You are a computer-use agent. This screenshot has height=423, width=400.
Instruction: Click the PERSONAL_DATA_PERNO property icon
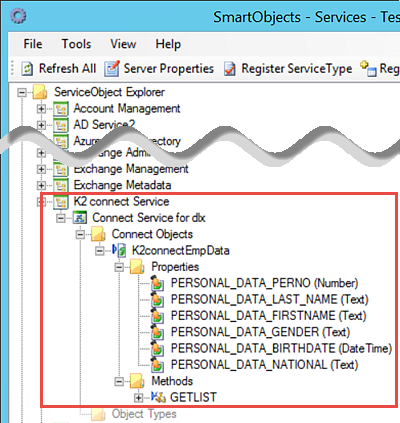point(157,283)
